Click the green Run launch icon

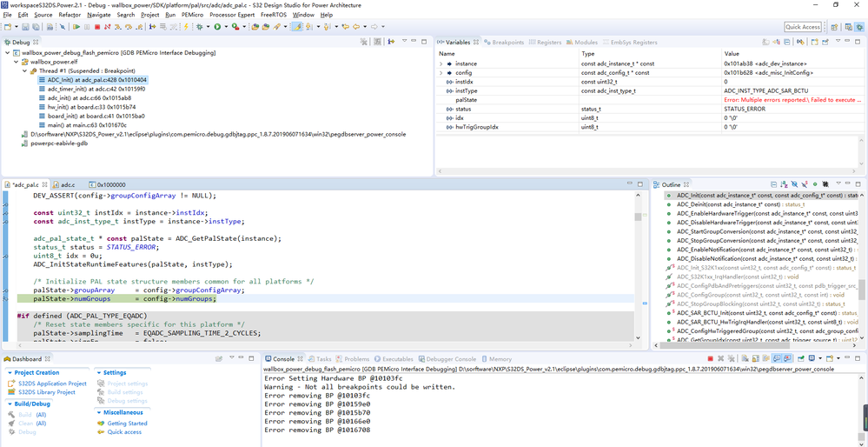coord(217,27)
